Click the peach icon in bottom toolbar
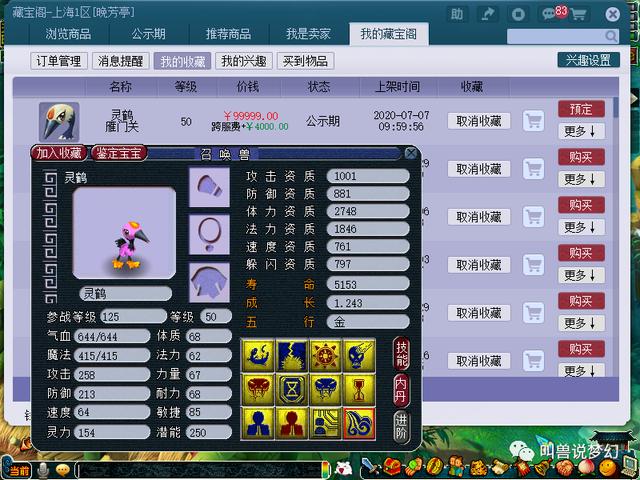Viewport: 640px width, 480px height. click(585, 467)
